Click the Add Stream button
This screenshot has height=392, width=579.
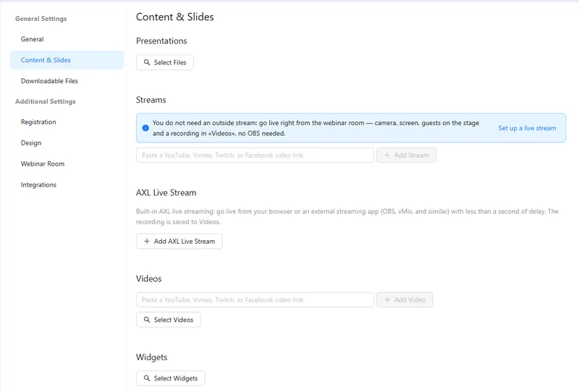pyautogui.click(x=406, y=155)
